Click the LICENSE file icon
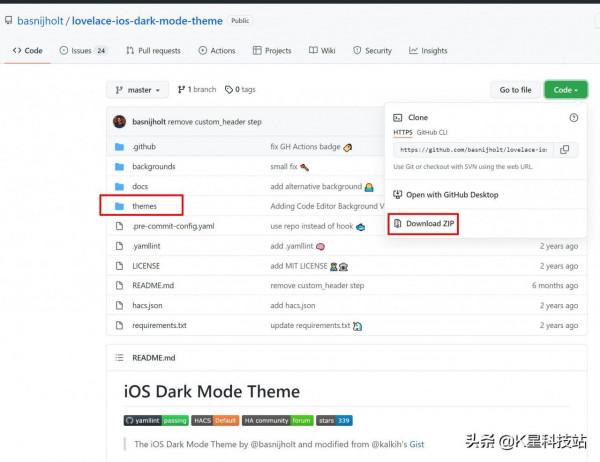The image size is (600, 462). click(119, 266)
